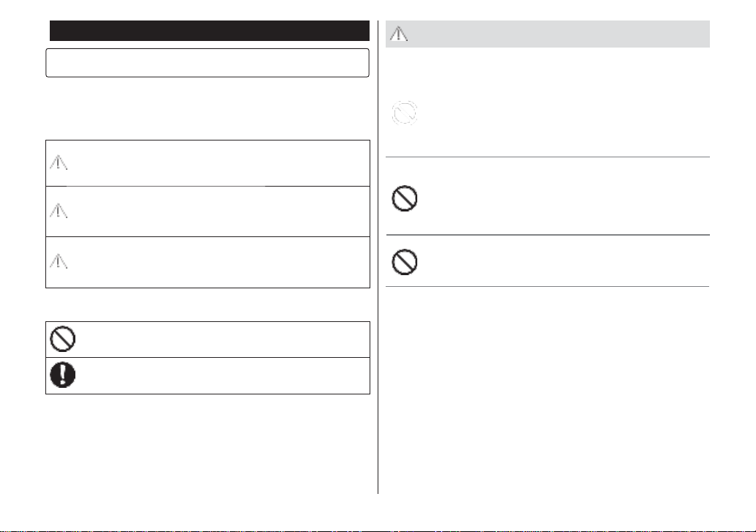
Task: Click blank area beside faded prohibition symbol
Action: 564,113
